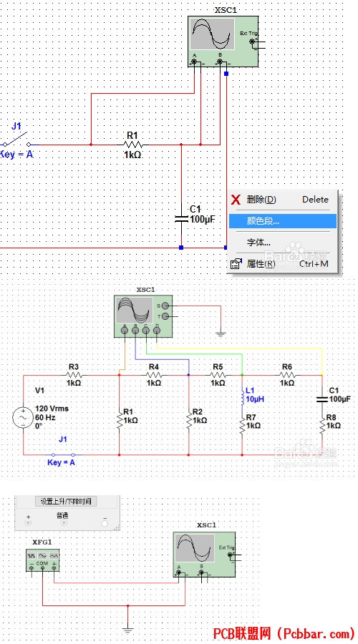This screenshot has width=358, height=644.
Task: Click the ground symbol near oscilloscope G terminal
Action: [221, 333]
